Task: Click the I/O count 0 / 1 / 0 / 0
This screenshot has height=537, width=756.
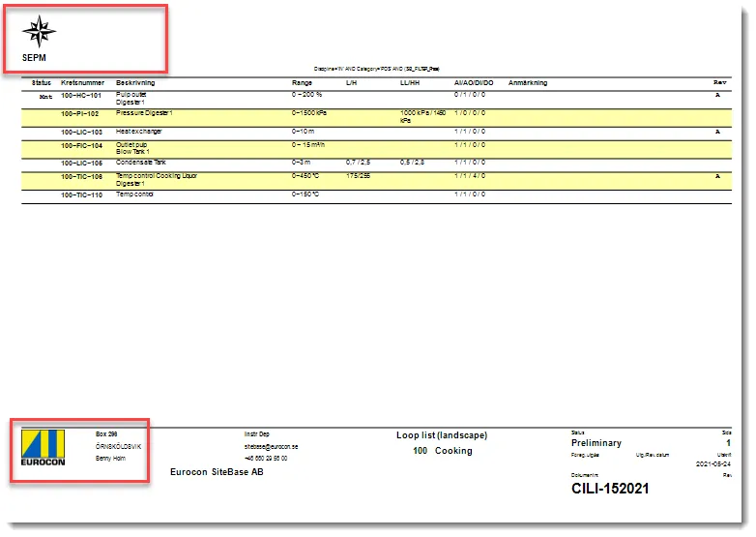Action: (470, 95)
